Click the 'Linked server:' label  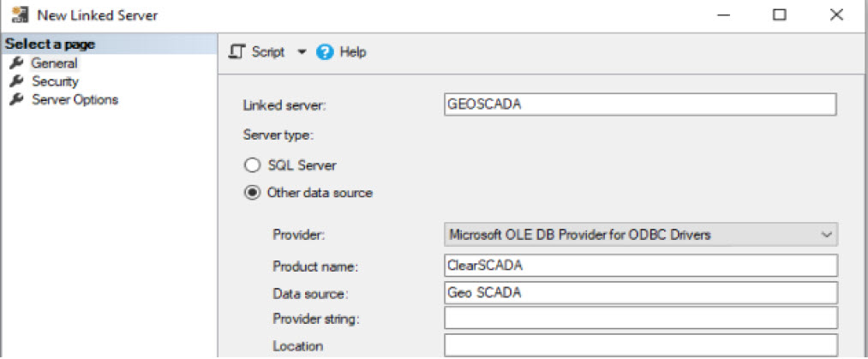tap(284, 105)
